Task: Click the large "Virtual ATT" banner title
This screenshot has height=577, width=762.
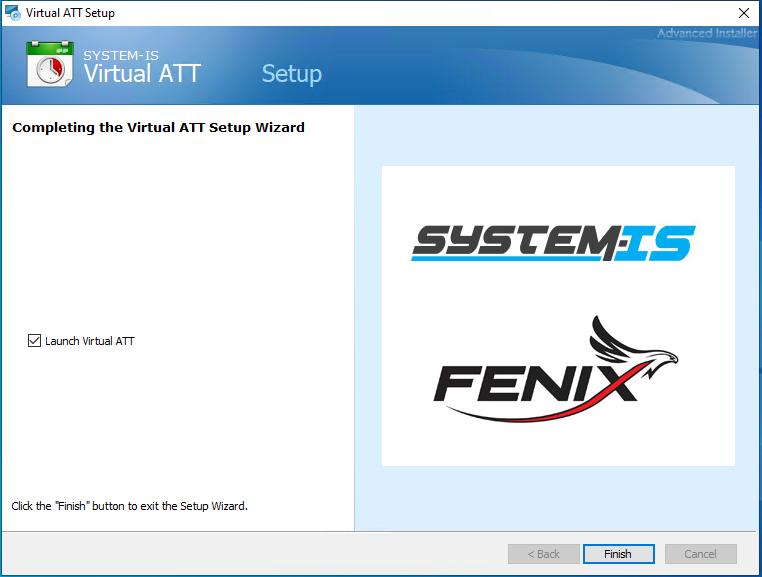Action: point(142,74)
